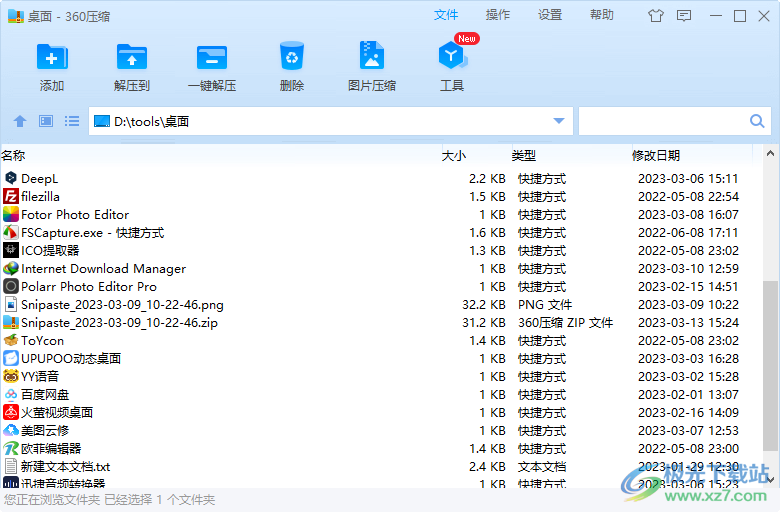Click the scrollbar up arrow
The width and height of the screenshot is (780, 512).
771,154
